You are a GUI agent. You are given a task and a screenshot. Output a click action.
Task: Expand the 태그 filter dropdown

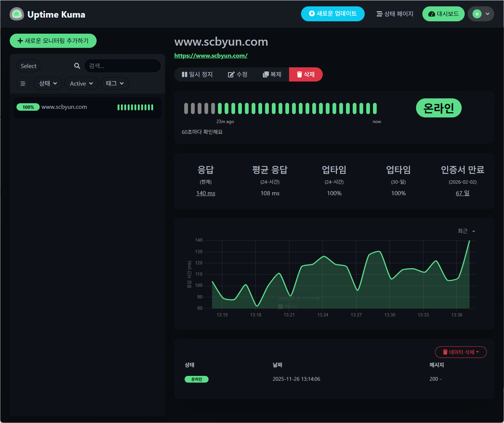point(115,83)
